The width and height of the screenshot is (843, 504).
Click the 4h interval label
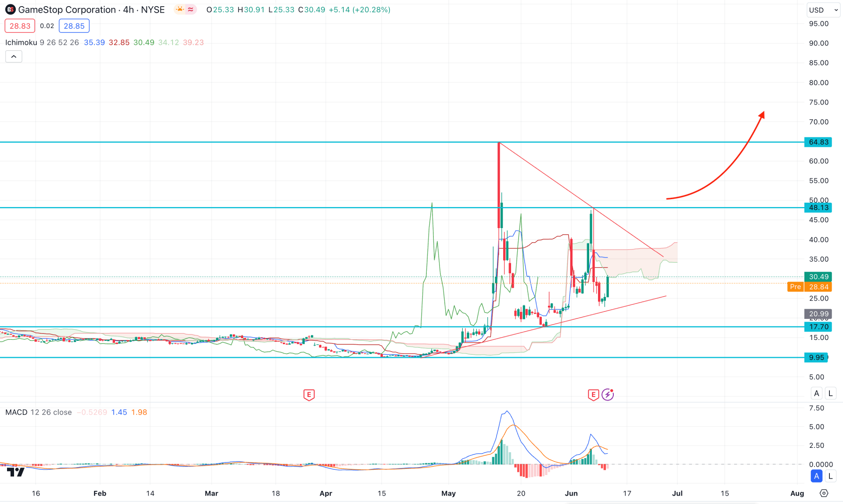pos(128,10)
